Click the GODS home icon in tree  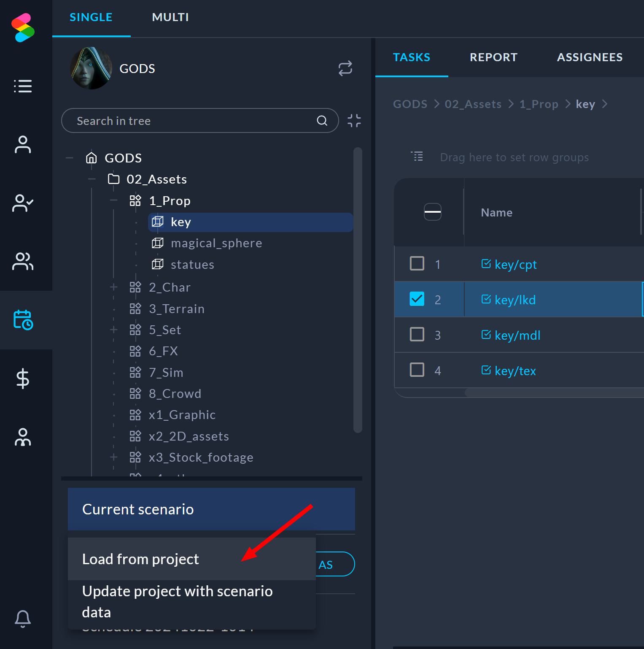click(x=92, y=158)
